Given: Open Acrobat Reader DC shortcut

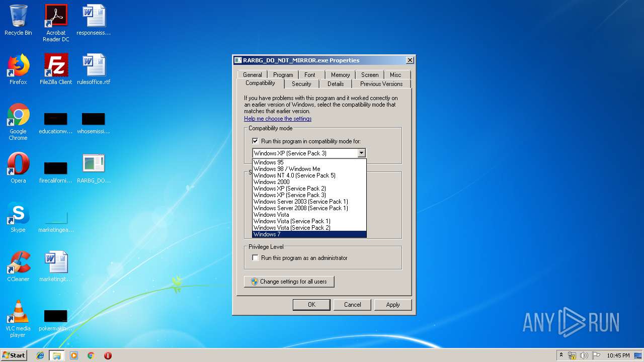Looking at the screenshot, I should point(56,23).
